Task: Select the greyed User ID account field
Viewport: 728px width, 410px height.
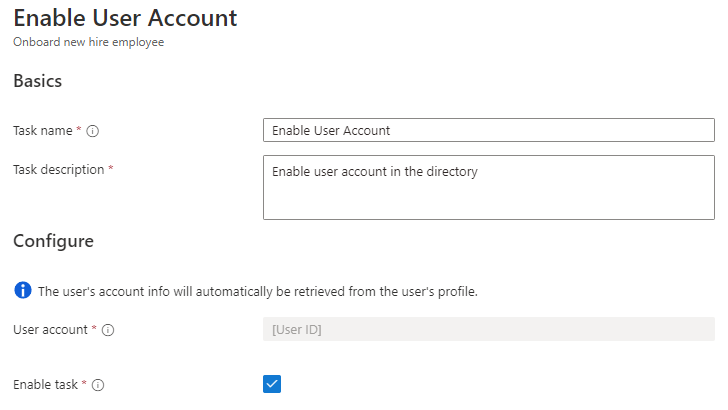Action: [488, 329]
